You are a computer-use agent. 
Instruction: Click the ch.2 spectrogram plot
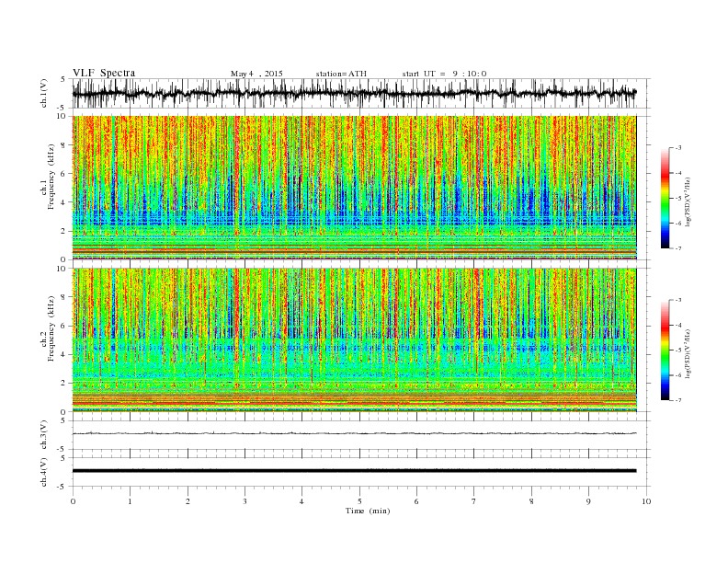click(x=354, y=340)
